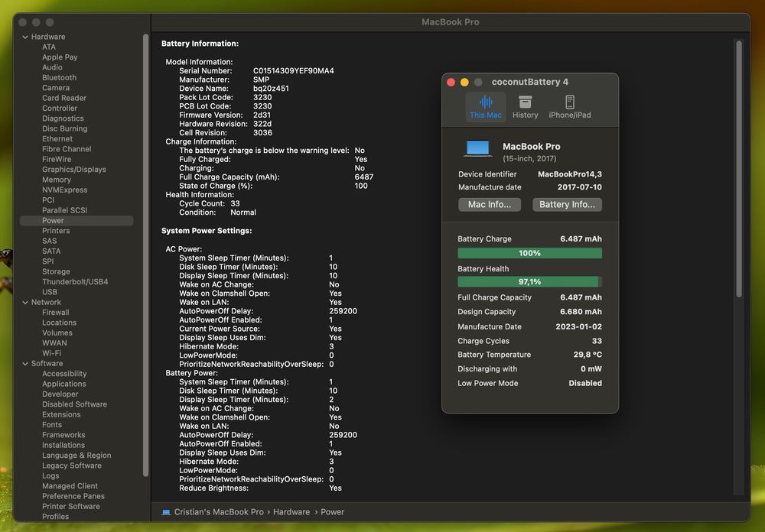Image resolution: width=765 pixels, height=532 pixels.
Task: Select Bluetooth in the sidebar
Action: (x=59, y=77)
